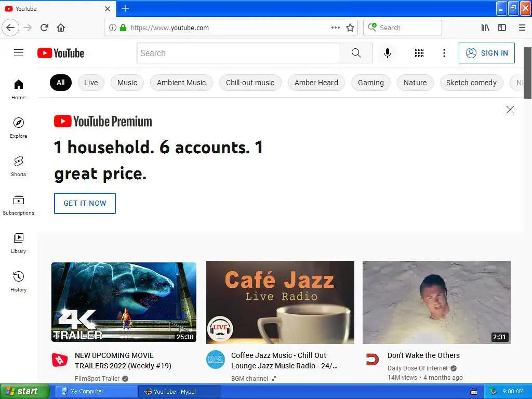Select the Ambient Music chip
The image size is (532, 399).
pos(181,83)
